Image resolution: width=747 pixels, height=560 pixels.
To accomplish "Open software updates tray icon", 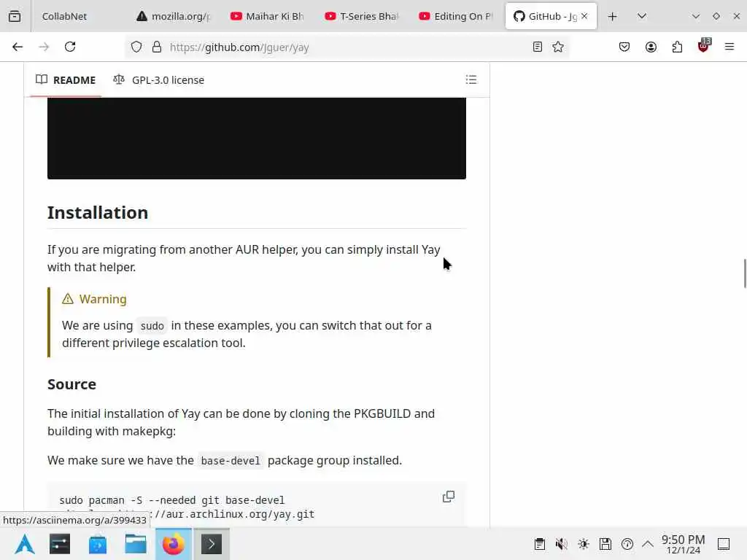I will [x=627, y=544].
